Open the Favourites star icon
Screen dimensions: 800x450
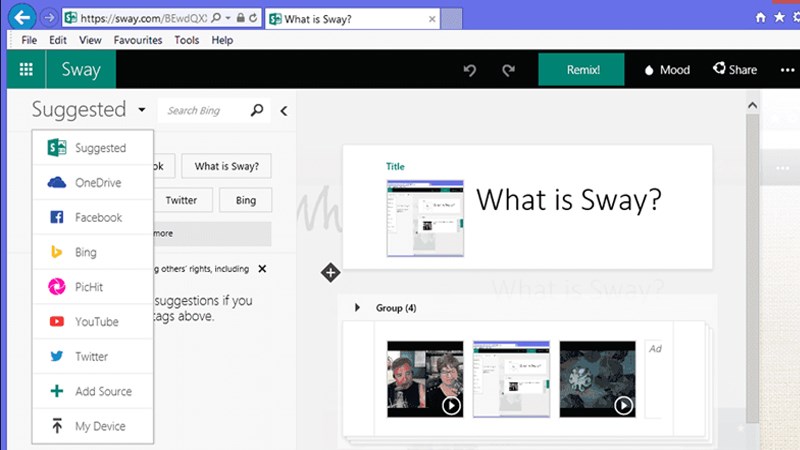pyautogui.click(x=779, y=17)
